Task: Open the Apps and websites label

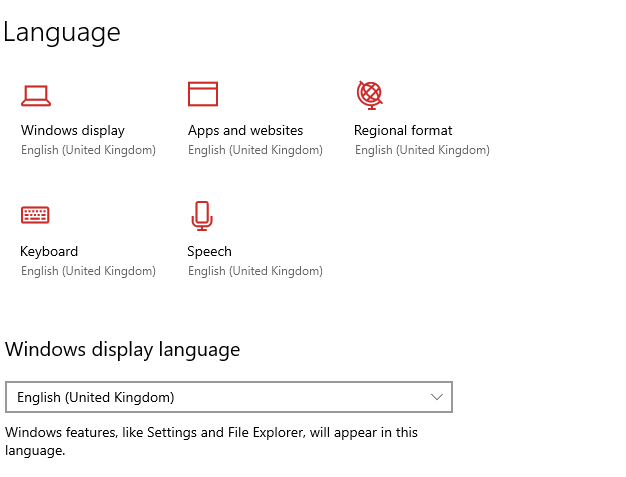Action: [245, 130]
